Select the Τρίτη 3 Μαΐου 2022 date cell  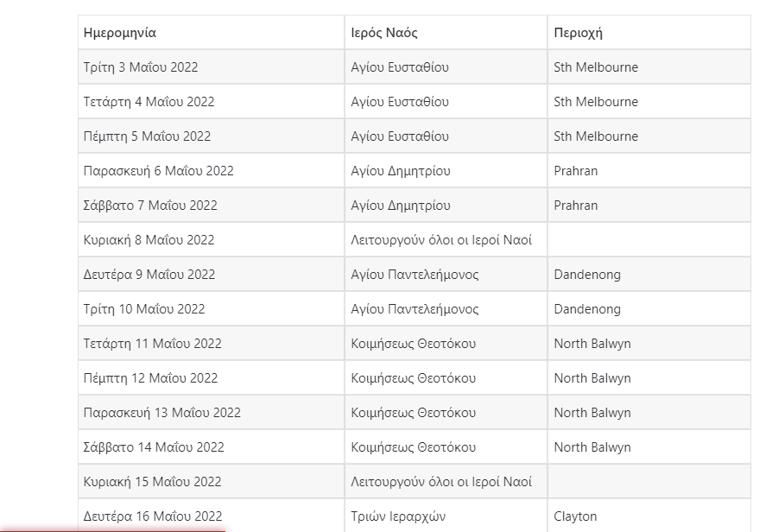(141, 67)
